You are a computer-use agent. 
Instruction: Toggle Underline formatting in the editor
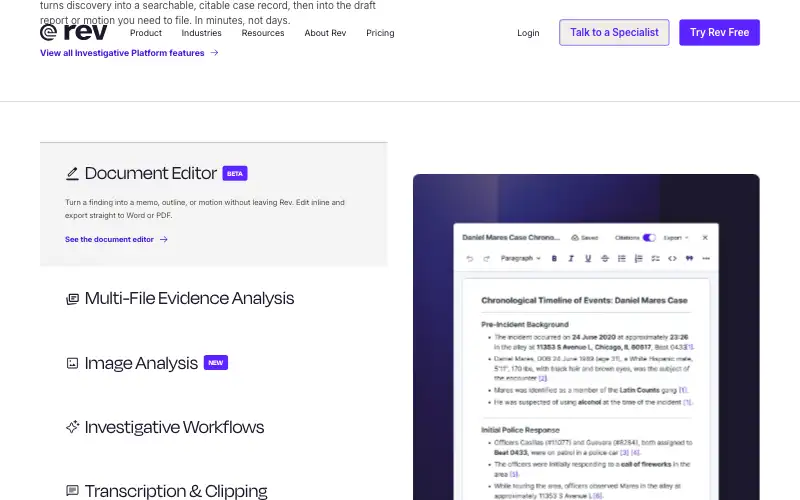point(588,259)
